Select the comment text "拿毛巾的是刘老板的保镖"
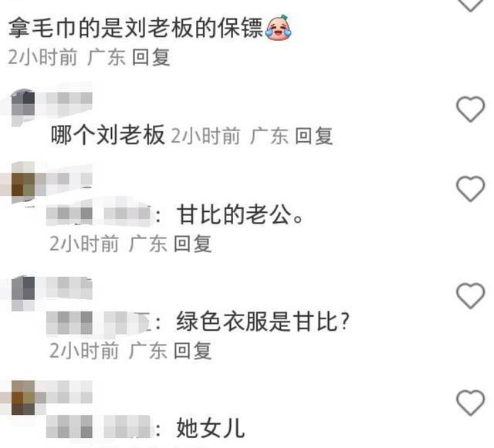494x448 pixels. [136, 28]
